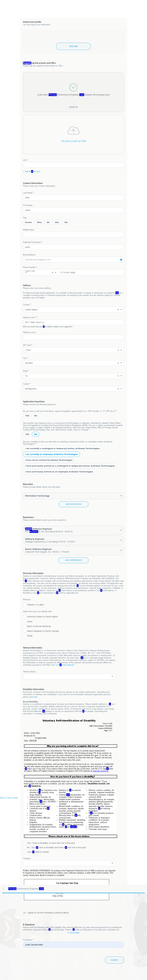Choose 'I have never worked for Akamai Technologies'
Screen dimensions: 147x980
[x=49, y=460]
